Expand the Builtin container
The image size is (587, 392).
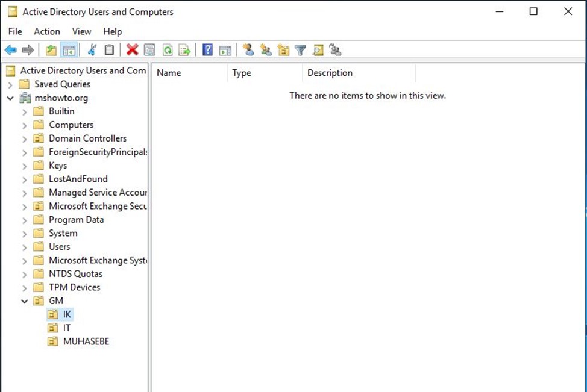[25, 112]
